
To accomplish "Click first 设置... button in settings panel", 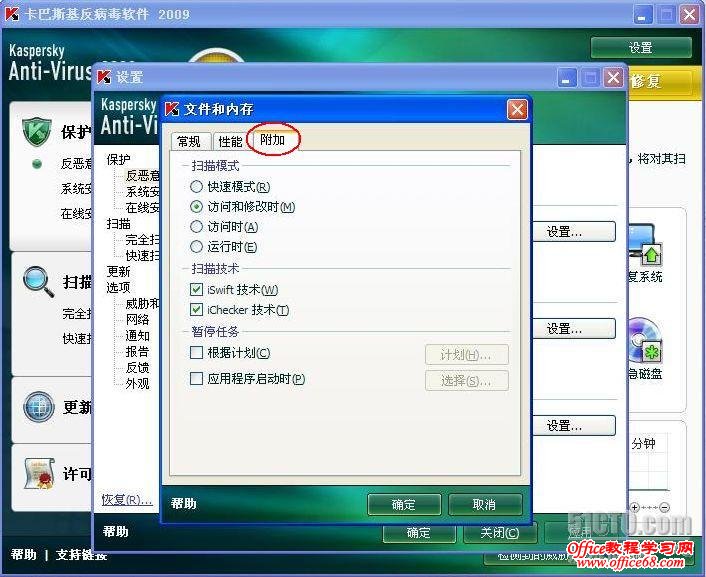I will (x=574, y=232).
